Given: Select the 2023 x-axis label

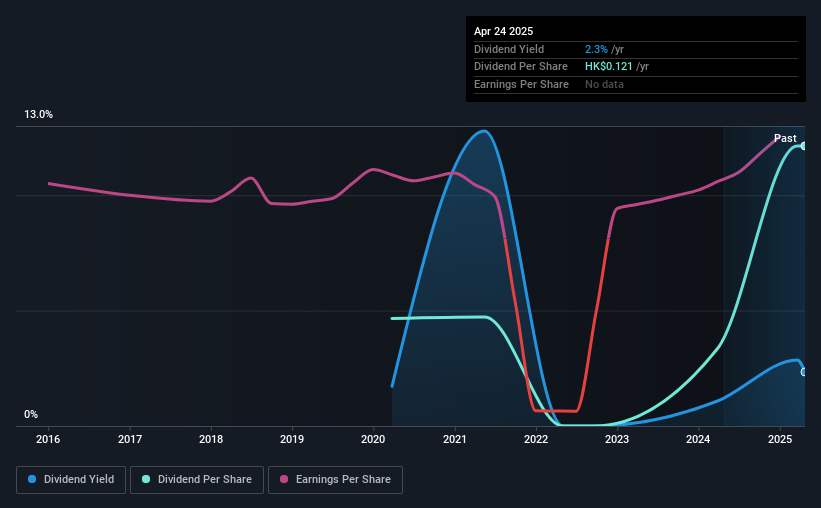Looking at the screenshot, I should (x=617, y=439).
